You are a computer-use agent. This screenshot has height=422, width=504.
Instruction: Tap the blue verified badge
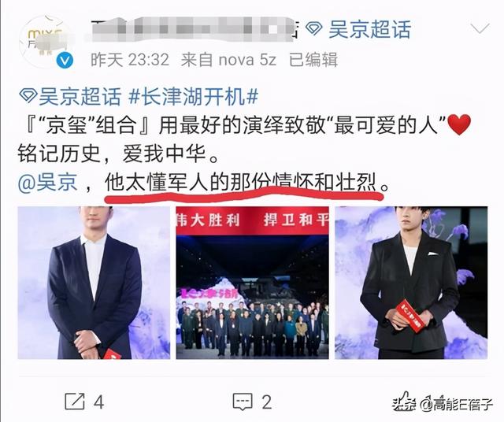tap(65, 61)
